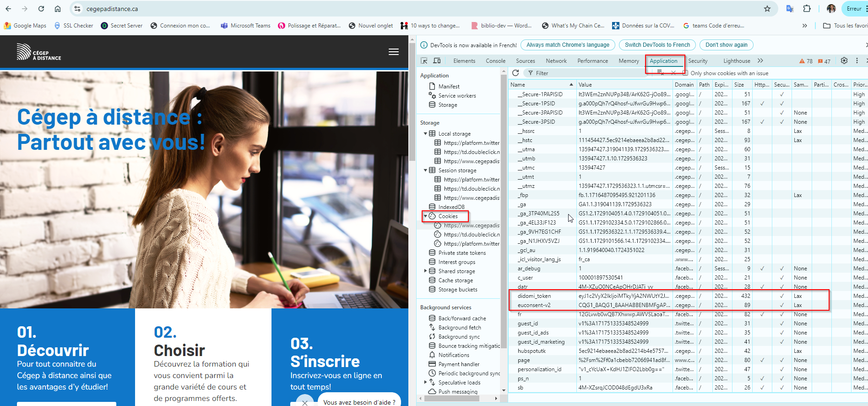The width and height of the screenshot is (868, 406).
Task: Toggle the device toolbar icon
Action: pos(437,60)
